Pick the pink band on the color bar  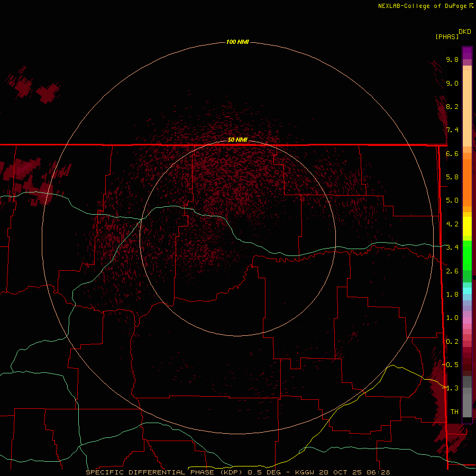click(x=467, y=321)
